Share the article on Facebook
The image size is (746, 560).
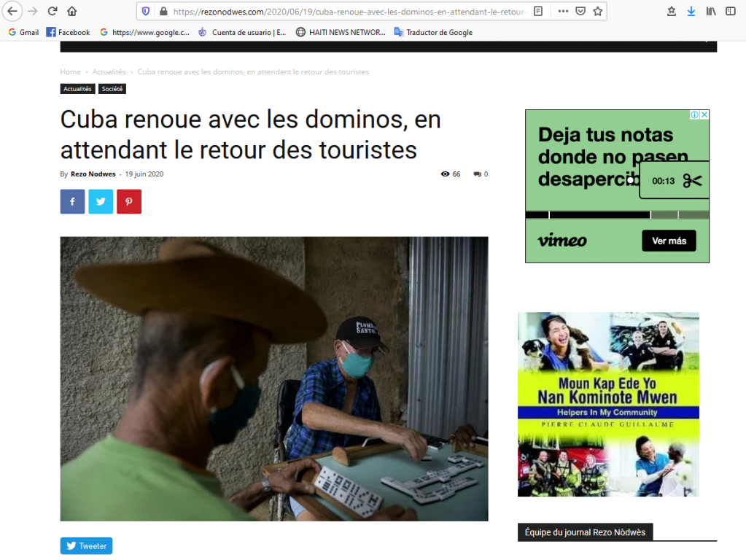click(72, 201)
